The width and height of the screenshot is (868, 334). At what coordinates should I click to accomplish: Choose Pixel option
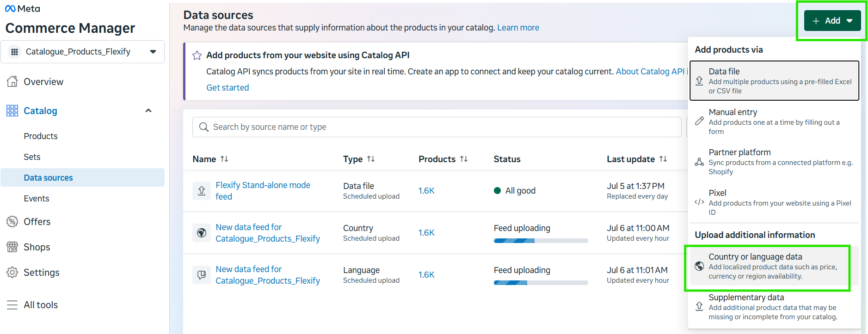coord(774,202)
